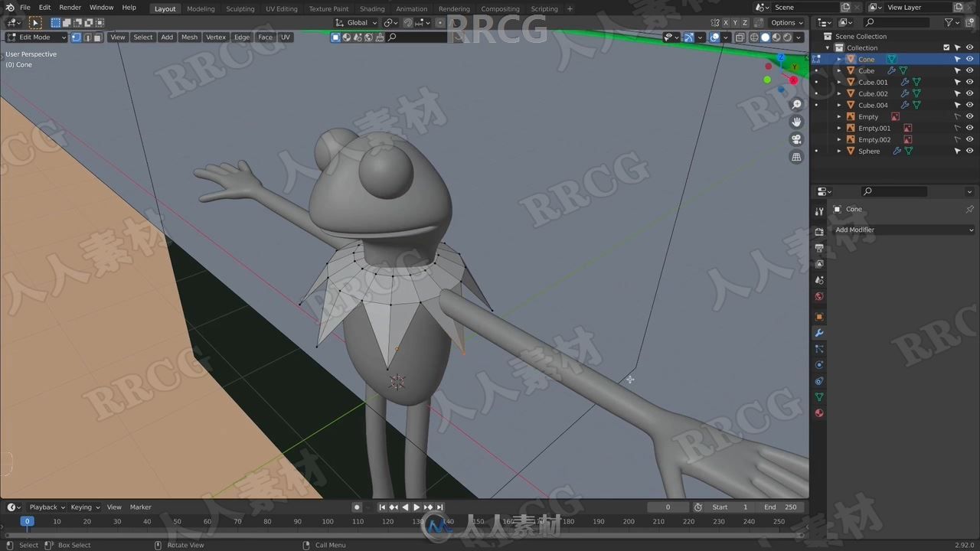Switch to the Shading workspace tab
Screen dimensions: 980x551
[x=372, y=9]
